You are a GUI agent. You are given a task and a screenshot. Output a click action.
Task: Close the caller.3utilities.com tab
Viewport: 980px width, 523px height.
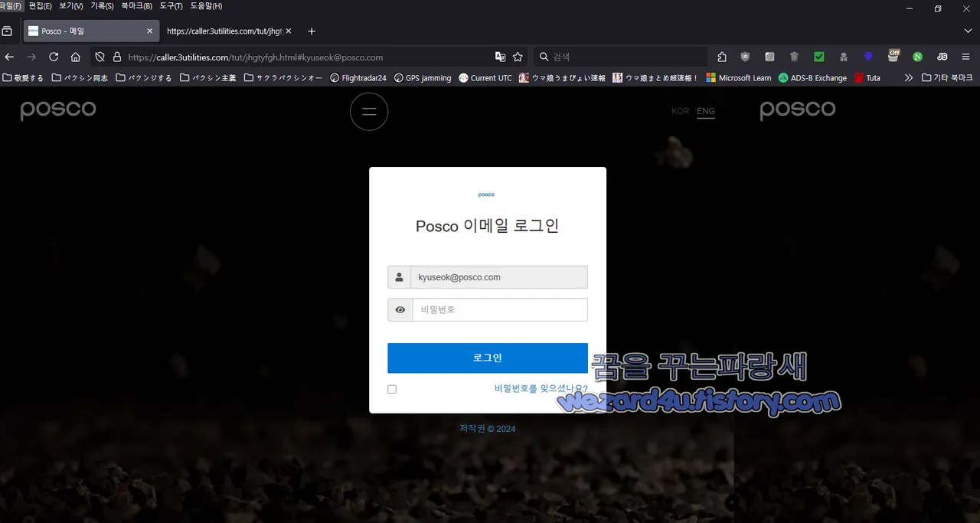pos(289,31)
